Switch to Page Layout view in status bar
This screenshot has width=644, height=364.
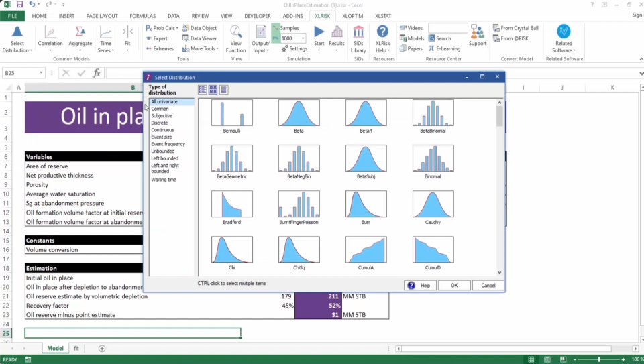(x=547, y=359)
